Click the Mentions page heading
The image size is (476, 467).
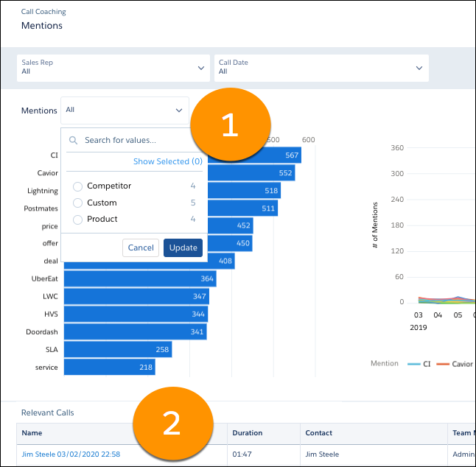click(42, 26)
